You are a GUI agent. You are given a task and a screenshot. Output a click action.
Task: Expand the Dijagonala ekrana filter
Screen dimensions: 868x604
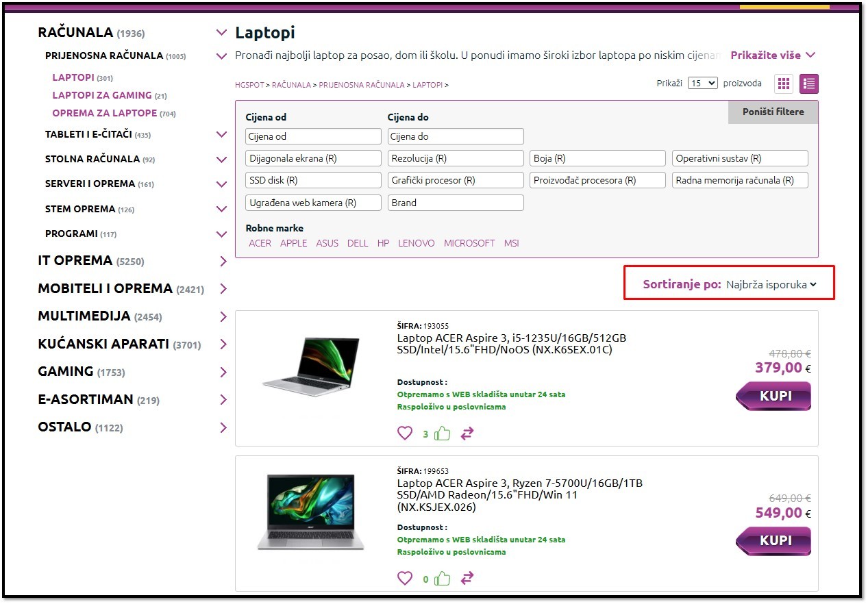313,158
